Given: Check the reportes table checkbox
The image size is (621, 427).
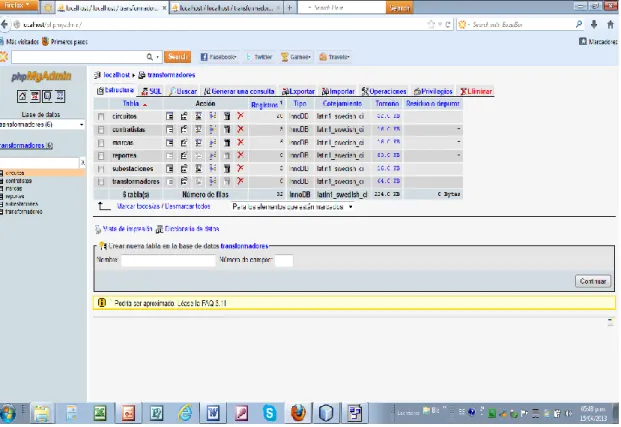Looking at the screenshot, I should (101, 156).
